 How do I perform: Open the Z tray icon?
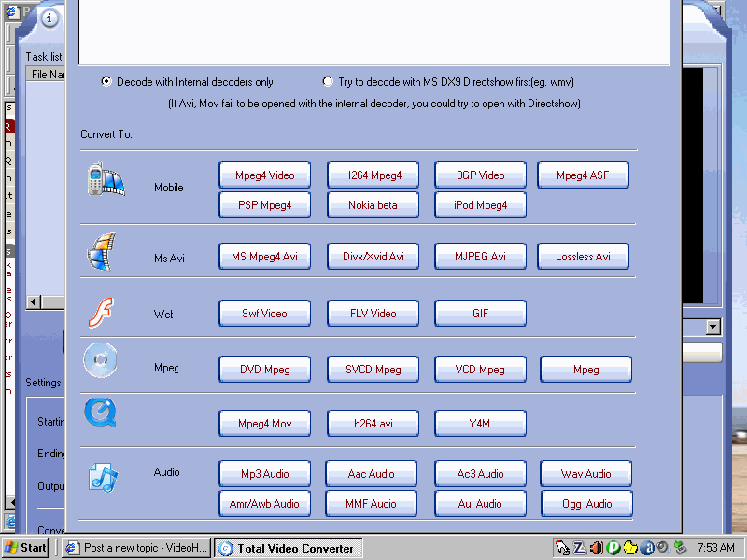580,548
